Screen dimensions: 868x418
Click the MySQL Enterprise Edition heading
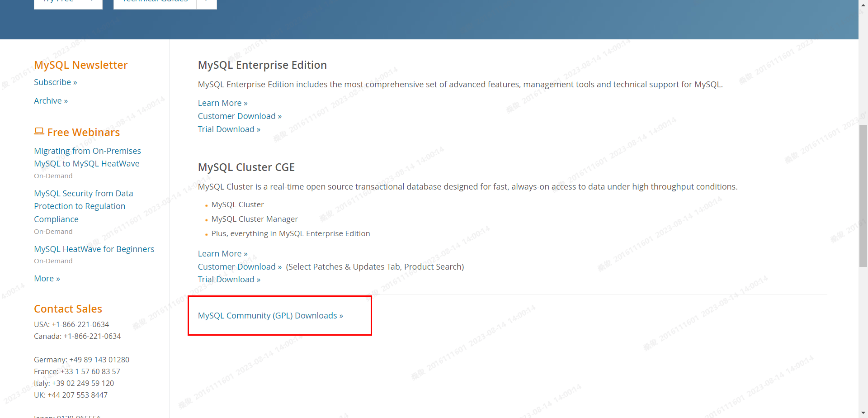(262, 65)
